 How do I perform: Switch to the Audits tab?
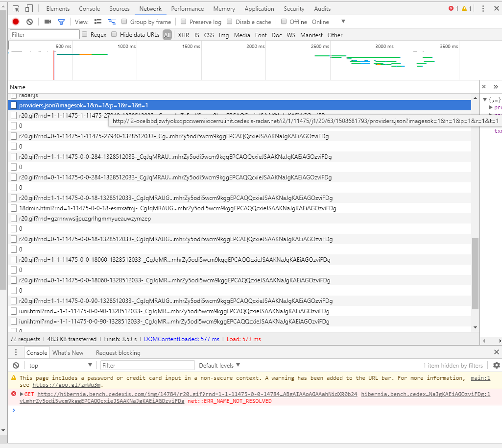coord(322,9)
